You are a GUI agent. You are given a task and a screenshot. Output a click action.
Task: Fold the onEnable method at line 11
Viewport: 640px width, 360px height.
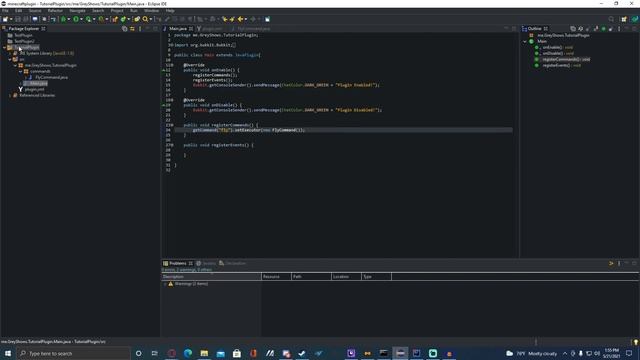click(172, 65)
